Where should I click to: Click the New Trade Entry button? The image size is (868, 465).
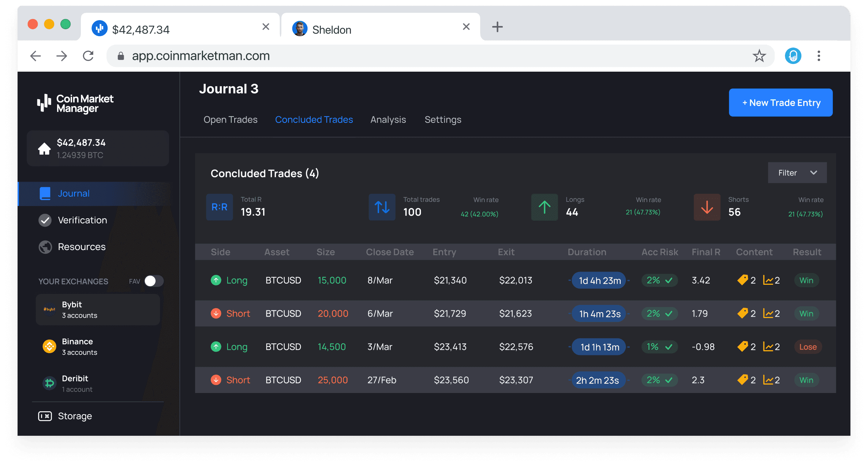(782, 103)
